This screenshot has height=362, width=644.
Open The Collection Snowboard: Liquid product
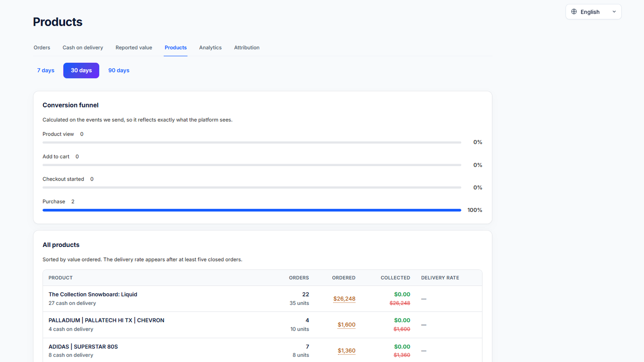click(x=93, y=294)
